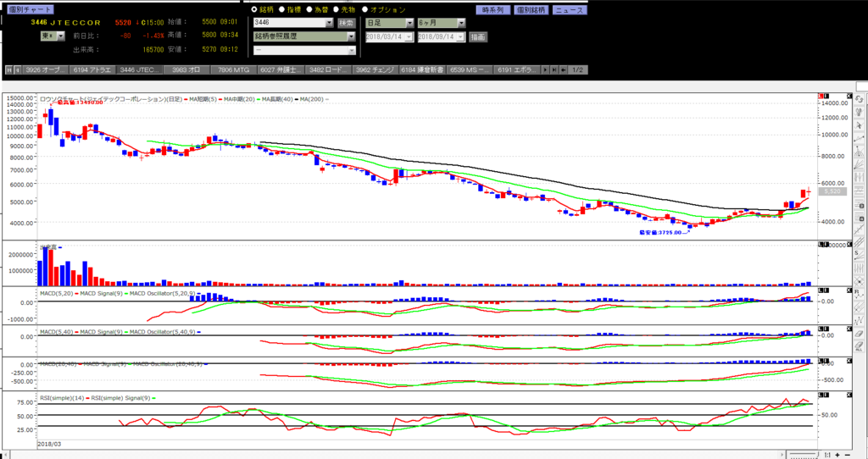Open the 銘柄参照履歴 dropdown

(x=351, y=36)
